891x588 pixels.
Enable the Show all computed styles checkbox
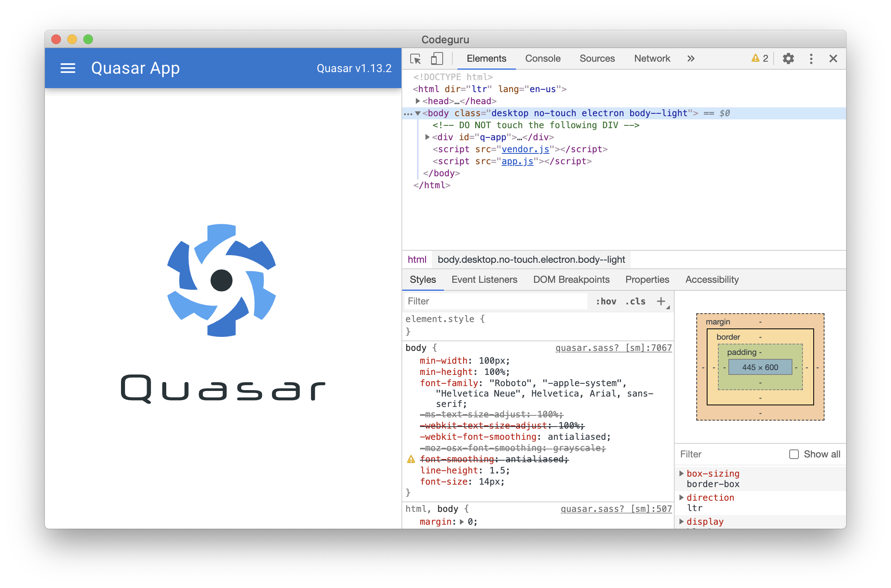coord(794,454)
